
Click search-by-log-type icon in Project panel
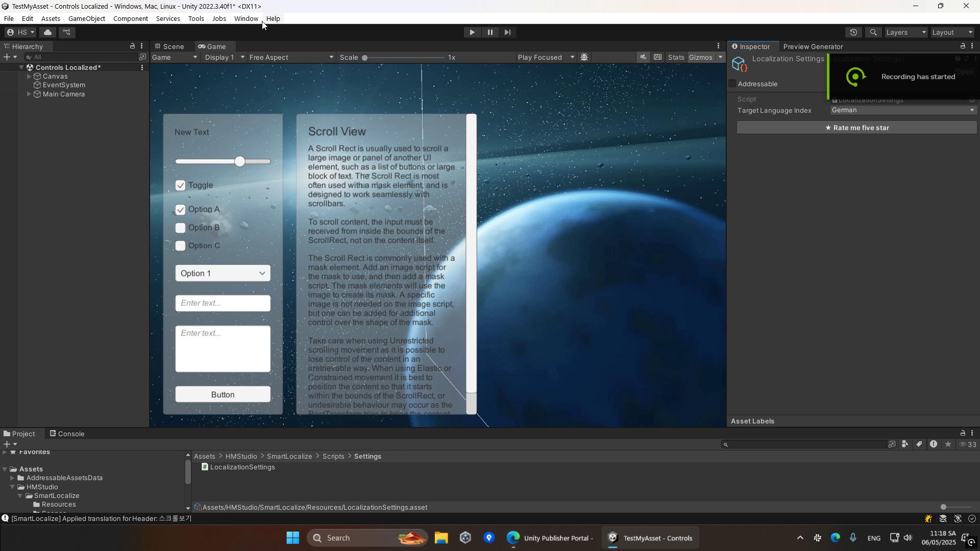(934, 444)
